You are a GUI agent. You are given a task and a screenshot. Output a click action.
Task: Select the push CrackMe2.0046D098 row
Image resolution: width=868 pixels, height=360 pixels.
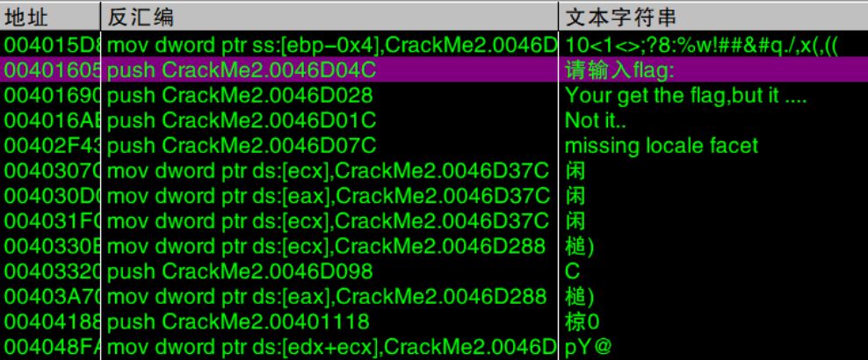pyautogui.click(x=434, y=271)
